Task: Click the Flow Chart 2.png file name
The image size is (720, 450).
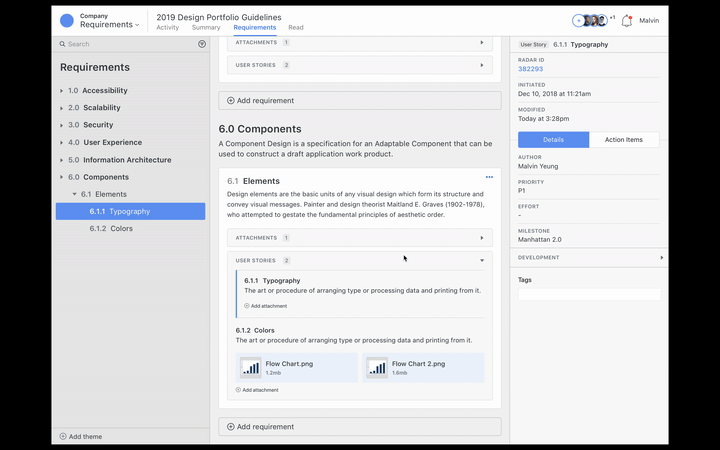Action: tap(418, 364)
